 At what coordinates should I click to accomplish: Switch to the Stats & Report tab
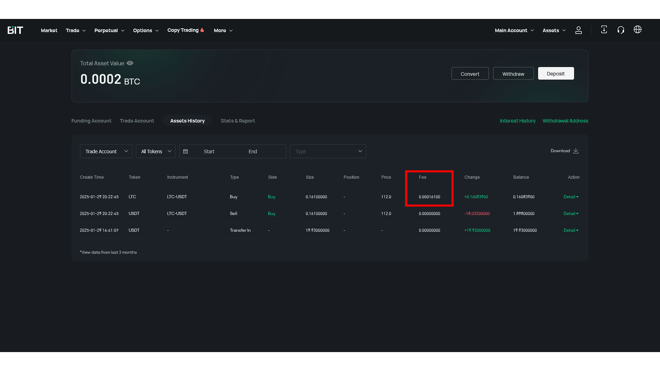(238, 121)
